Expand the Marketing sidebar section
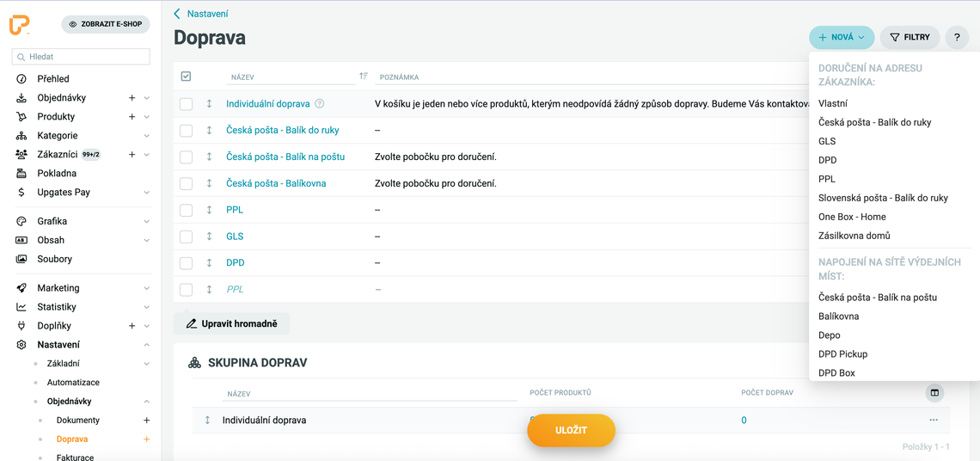 146,288
